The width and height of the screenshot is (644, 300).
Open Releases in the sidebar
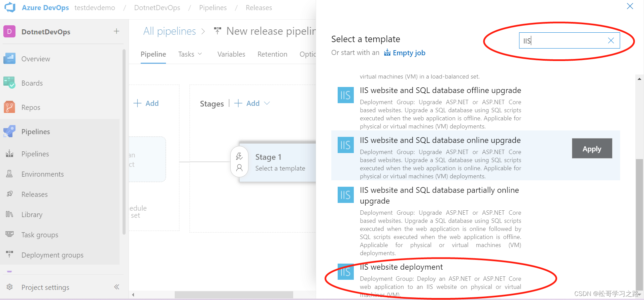34,194
